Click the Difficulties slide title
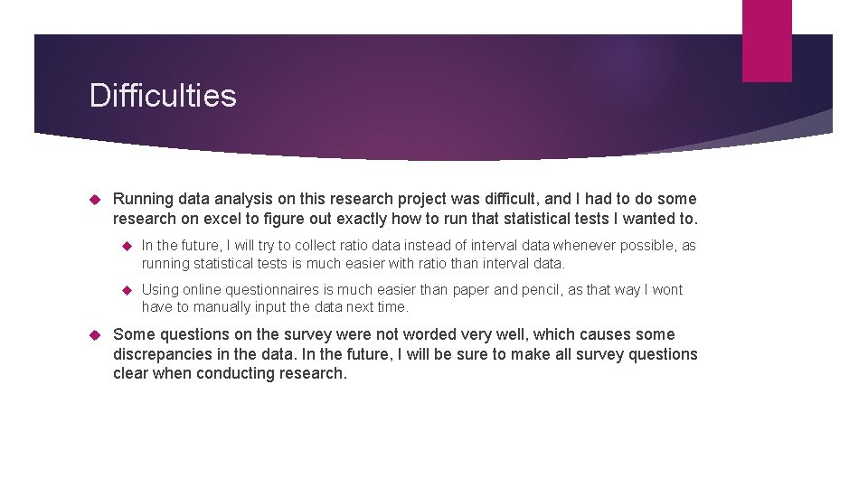Image resolution: width=868 pixels, height=488 pixels. 163,96
